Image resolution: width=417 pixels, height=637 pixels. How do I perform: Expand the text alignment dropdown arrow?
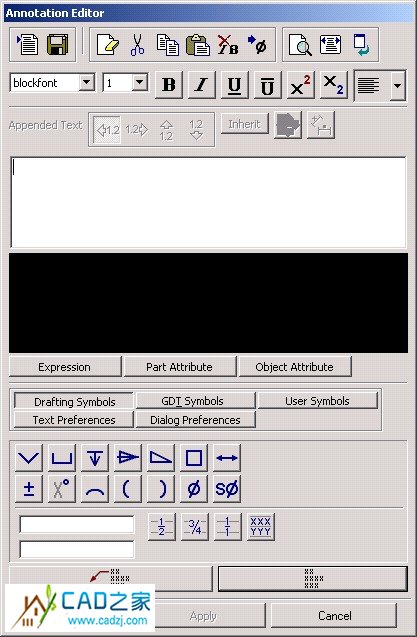(397, 86)
